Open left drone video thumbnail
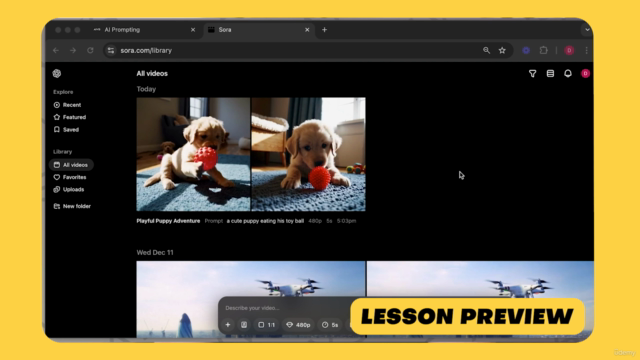The image size is (640, 360). click(x=251, y=300)
